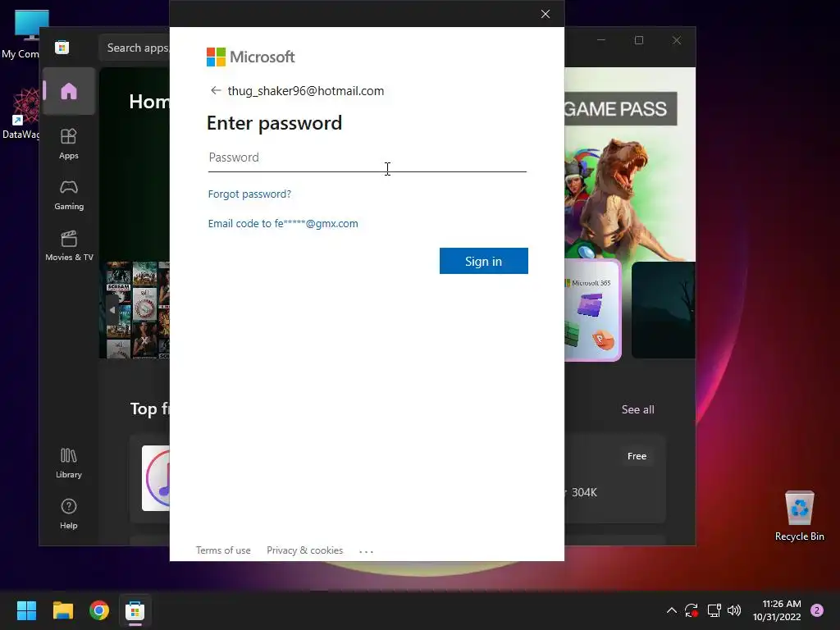This screenshot has height=630, width=840.
Task: Open the Windows Start menu
Action: (26, 610)
